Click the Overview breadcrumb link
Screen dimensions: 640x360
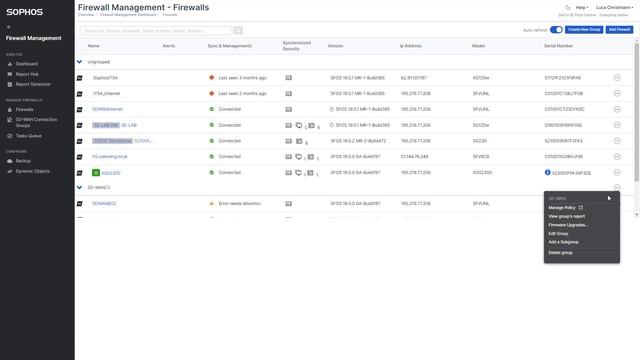coord(86,15)
